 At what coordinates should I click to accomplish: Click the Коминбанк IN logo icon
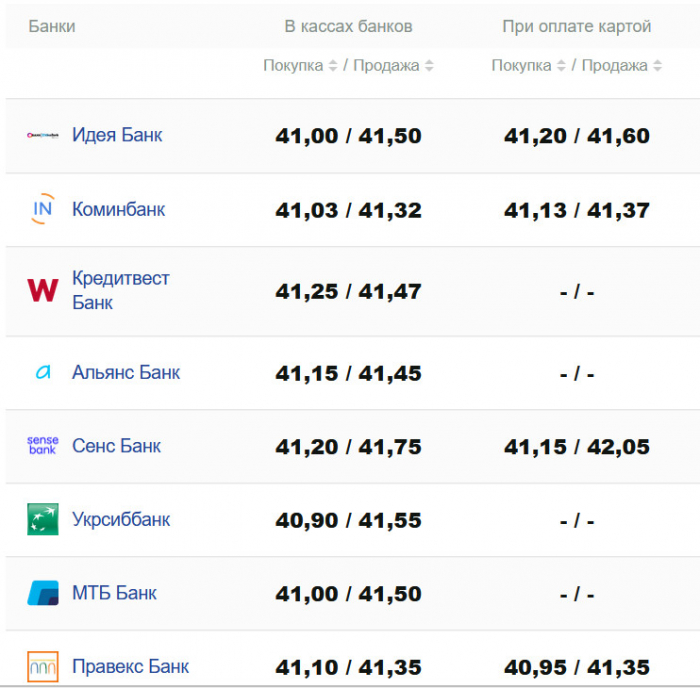pyautogui.click(x=43, y=209)
